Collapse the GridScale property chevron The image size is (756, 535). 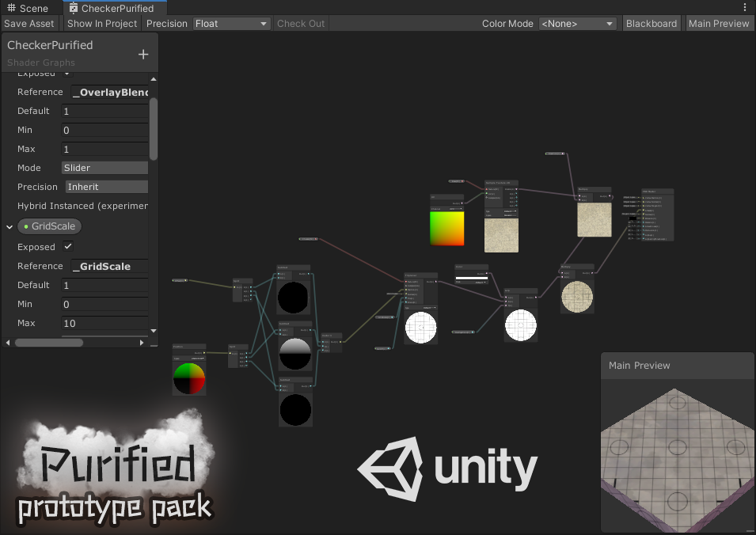click(9, 226)
